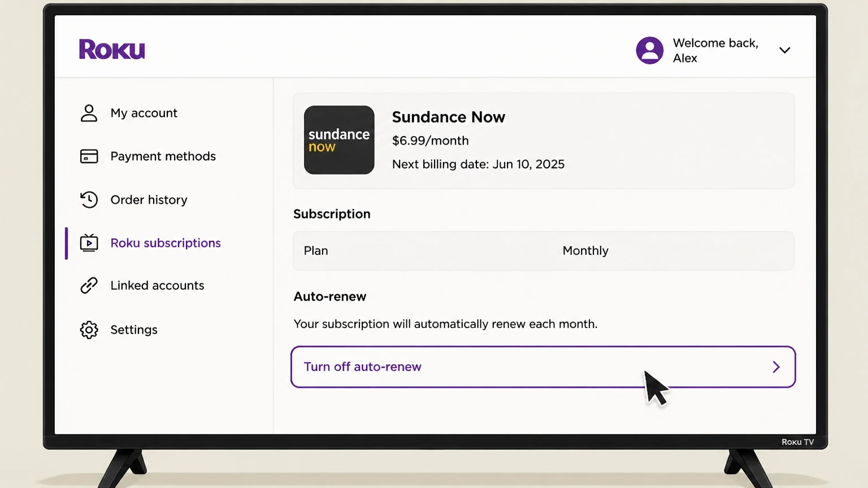868x488 pixels.
Task: Open Order history
Action: pyautogui.click(x=149, y=200)
